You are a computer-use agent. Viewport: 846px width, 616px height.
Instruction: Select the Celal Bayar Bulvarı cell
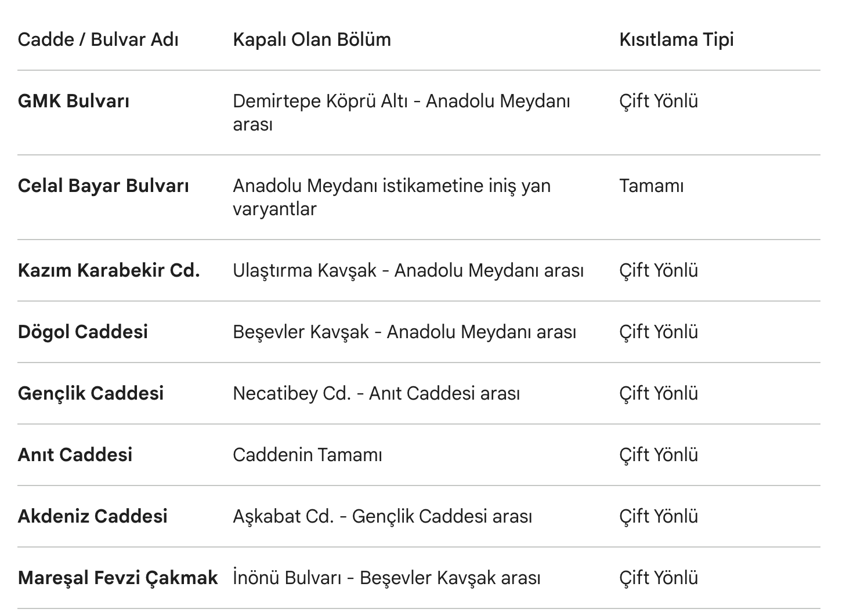[x=103, y=186]
